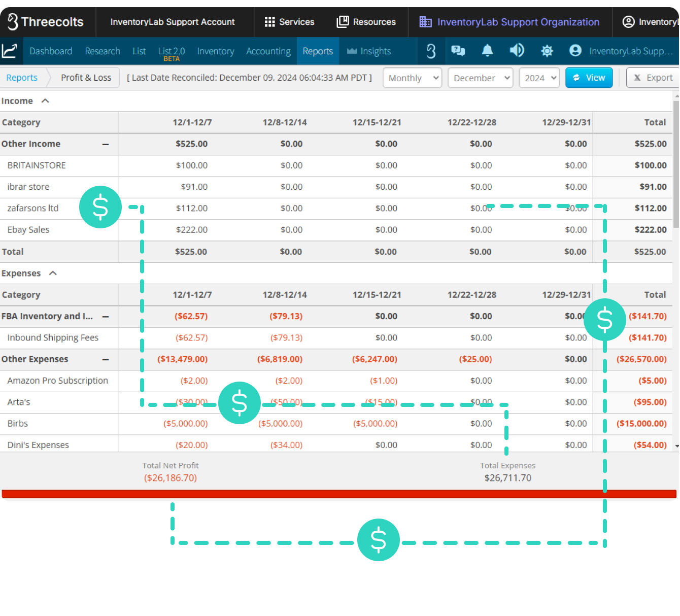
Task: Click the Expenses 12/22-12/28 column header
Action: [x=472, y=295]
